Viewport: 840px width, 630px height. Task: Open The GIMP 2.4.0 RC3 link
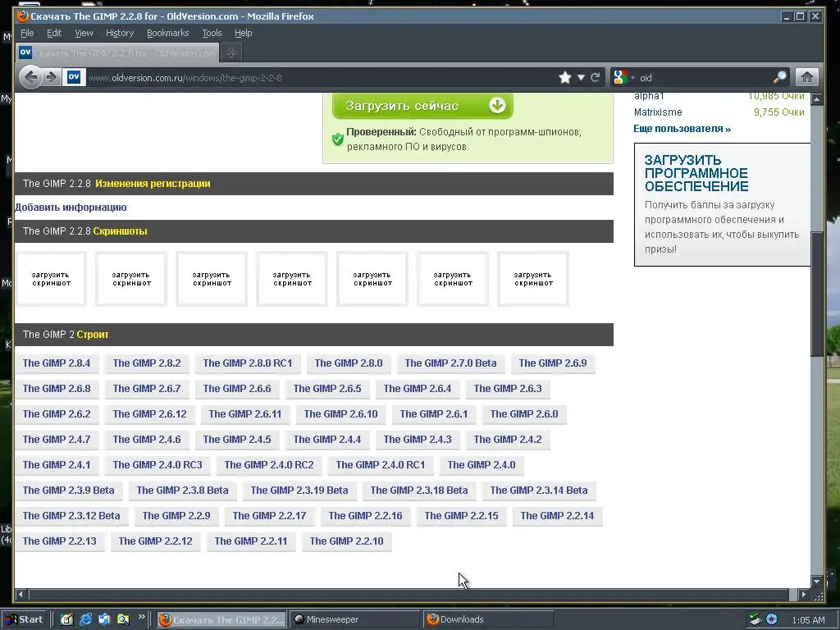pyautogui.click(x=157, y=465)
